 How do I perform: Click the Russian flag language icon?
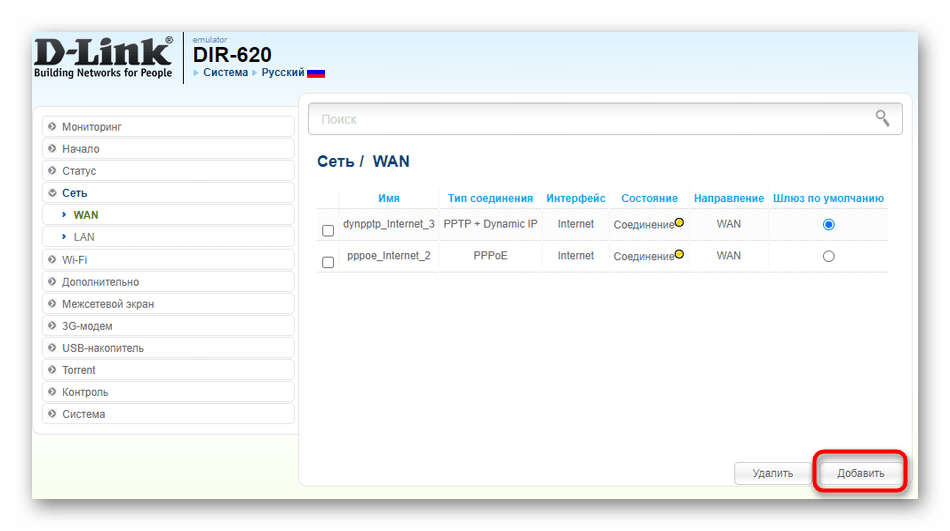(316, 73)
